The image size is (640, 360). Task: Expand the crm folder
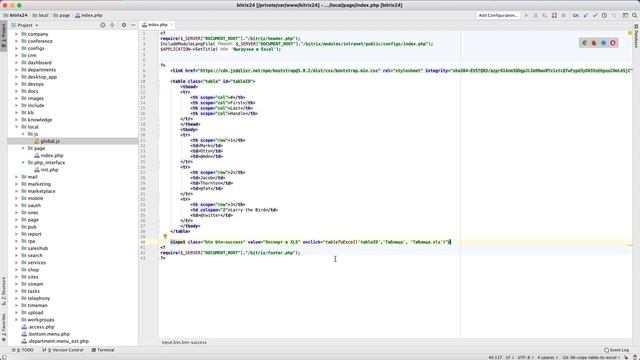17,56
